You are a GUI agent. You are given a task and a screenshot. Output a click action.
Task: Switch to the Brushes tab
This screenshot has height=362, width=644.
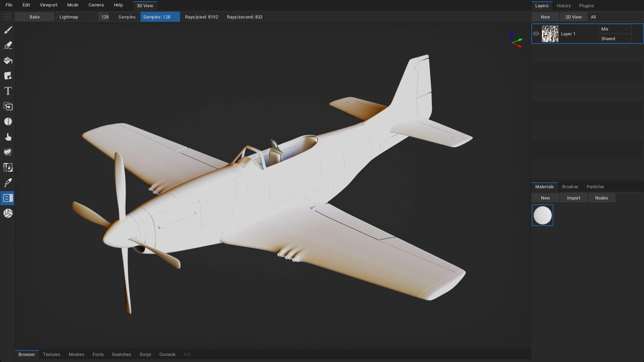click(x=570, y=187)
